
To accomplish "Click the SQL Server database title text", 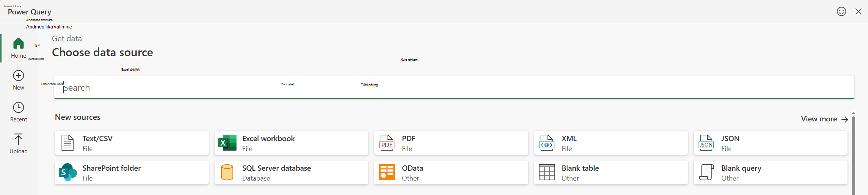I will point(276,168).
